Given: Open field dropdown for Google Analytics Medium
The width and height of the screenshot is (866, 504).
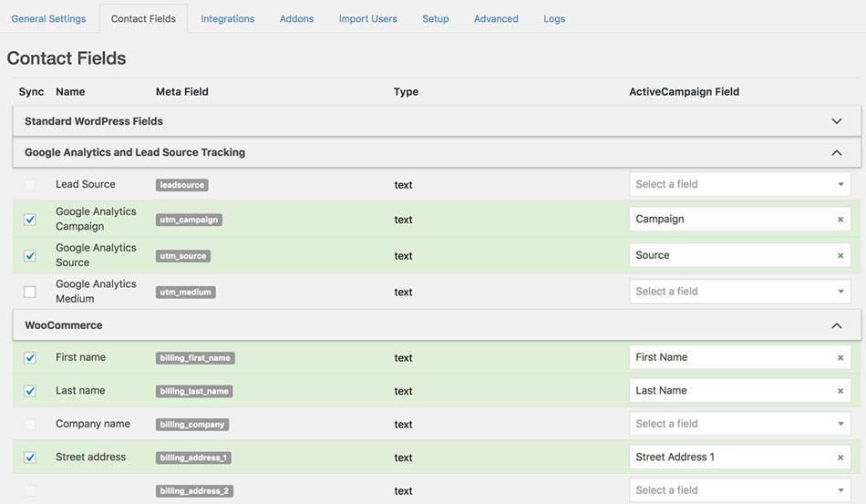Looking at the screenshot, I should 739,292.
